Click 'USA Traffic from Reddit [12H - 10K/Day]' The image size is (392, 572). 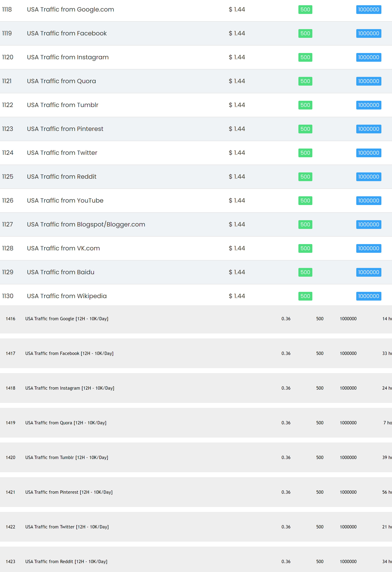[x=66, y=562]
